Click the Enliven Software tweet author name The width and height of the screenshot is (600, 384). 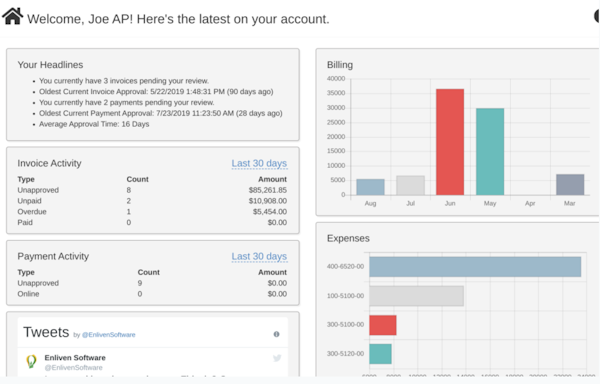(75, 358)
